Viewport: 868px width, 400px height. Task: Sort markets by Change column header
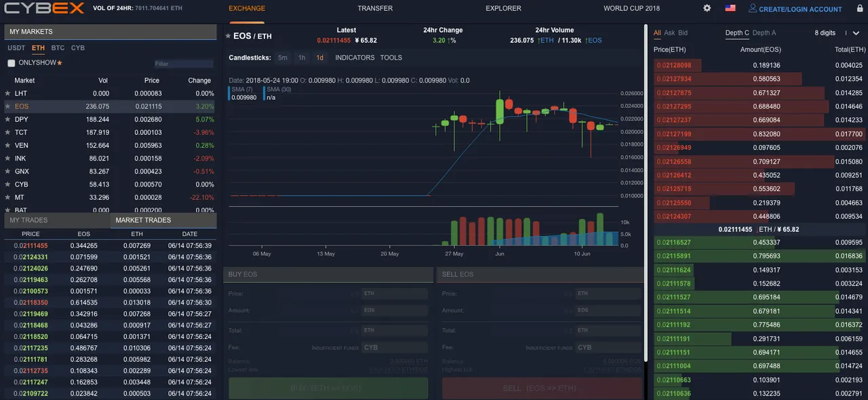(x=200, y=80)
